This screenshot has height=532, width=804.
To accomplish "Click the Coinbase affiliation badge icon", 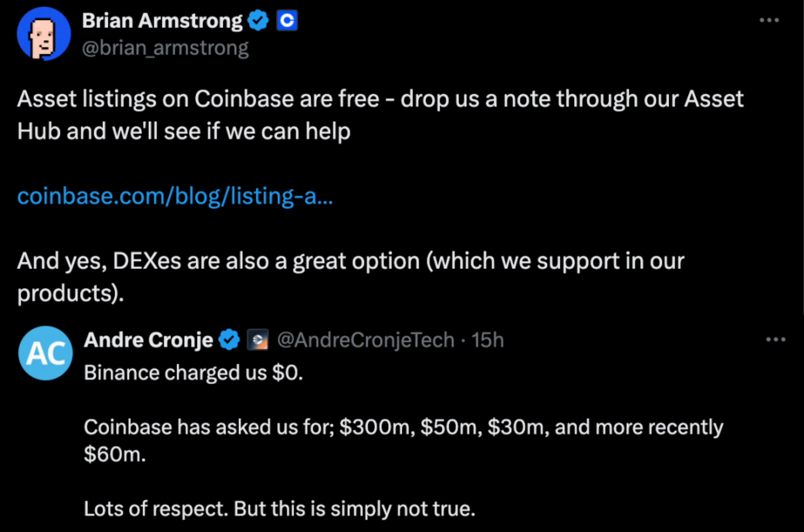I will [x=287, y=21].
